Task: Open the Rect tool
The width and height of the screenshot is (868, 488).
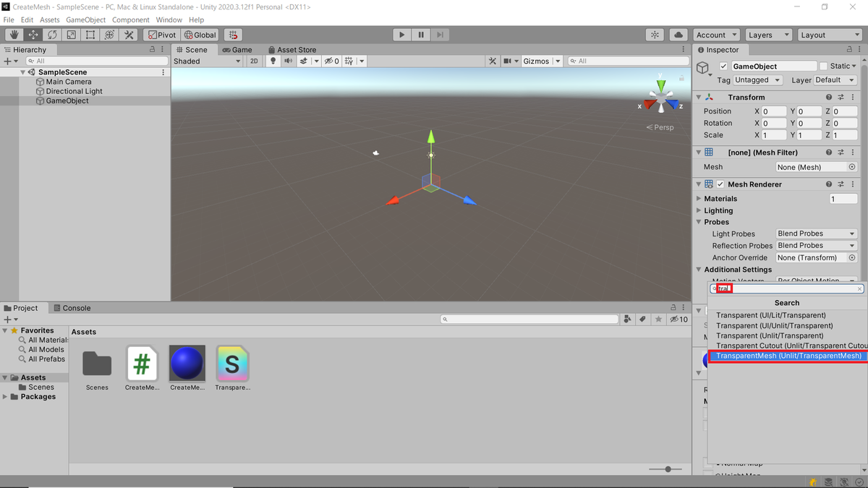Action: click(x=90, y=34)
